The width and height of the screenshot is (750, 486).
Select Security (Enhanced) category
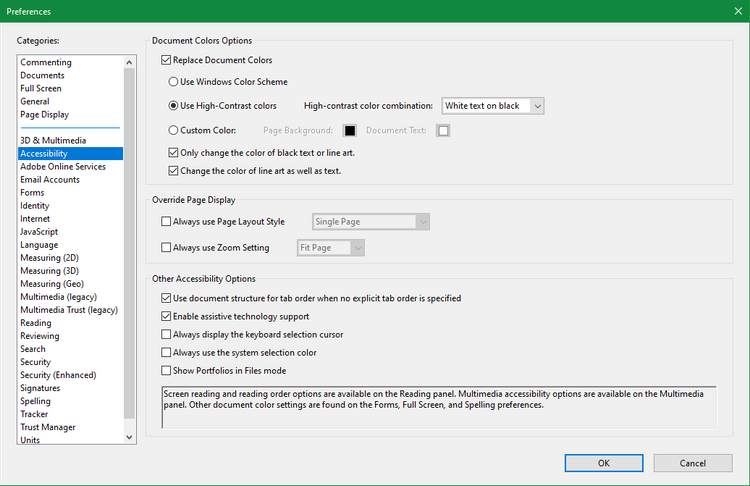pyautogui.click(x=58, y=375)
